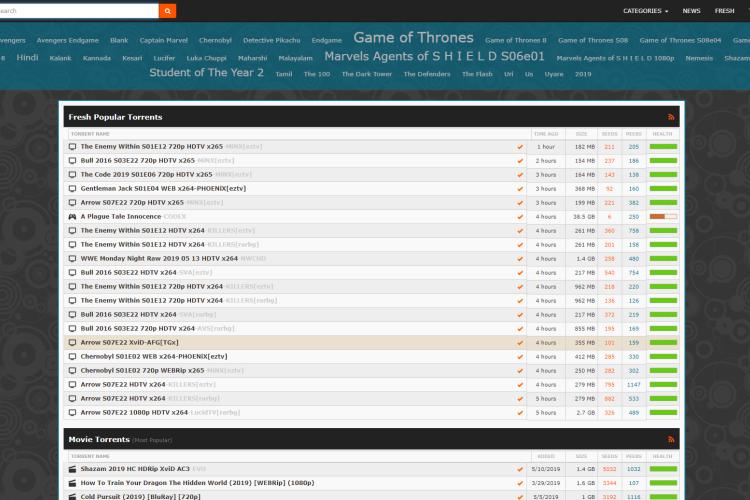
Task: Click TV icon beside Bull 2016 S03E22 720p HDTV x265
Action: [x=72, y=161]
